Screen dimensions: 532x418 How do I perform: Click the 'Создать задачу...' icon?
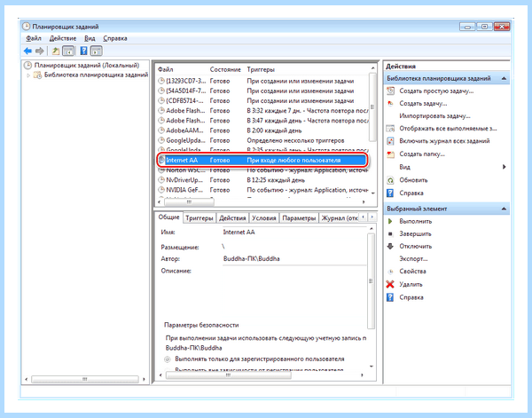pyautogui.click(x=390, y=104)
